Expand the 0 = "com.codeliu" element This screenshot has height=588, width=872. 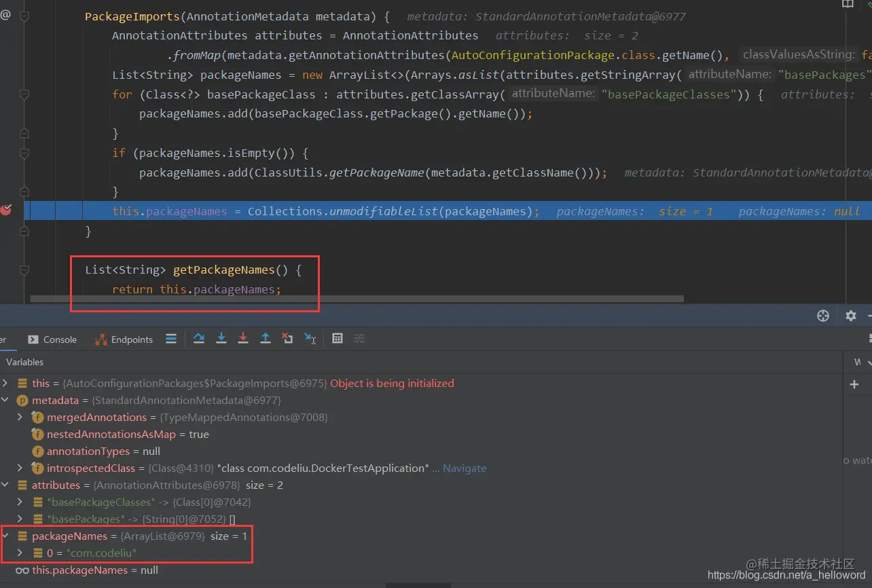point(20,553)
